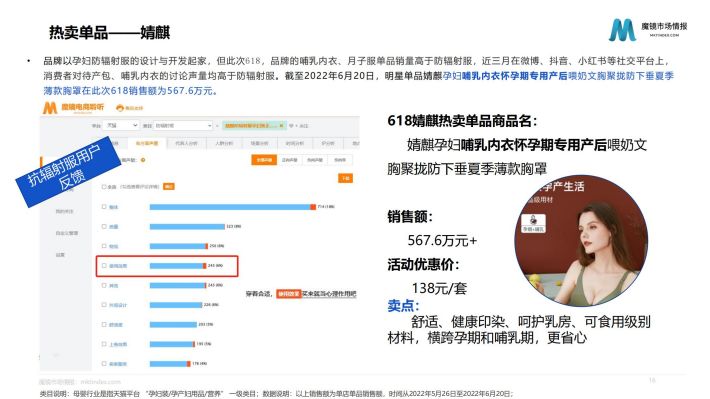Image resolution: width=710 pixels, height=399 pixels.
Task: Click the circular product model photo
Action: (x=581, y=241)
